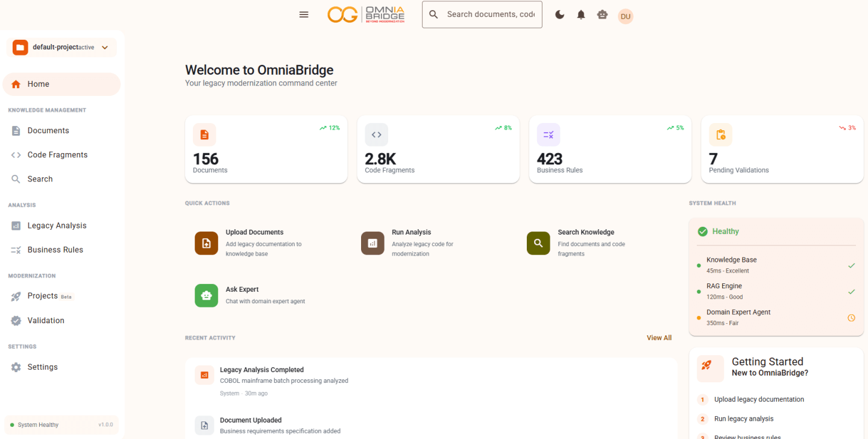Screen dimensions: 868x439
Task: Click the Pending Validations clipboard icon
Action: pos(720,135)
